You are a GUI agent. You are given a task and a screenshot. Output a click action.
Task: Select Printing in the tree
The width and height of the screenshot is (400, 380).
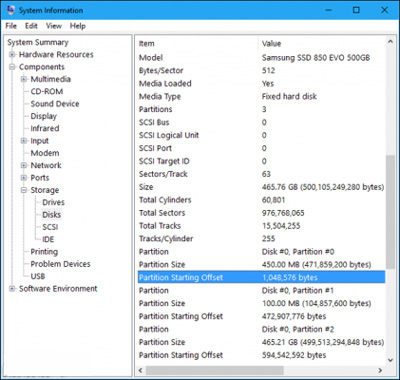tap(44, 252)
